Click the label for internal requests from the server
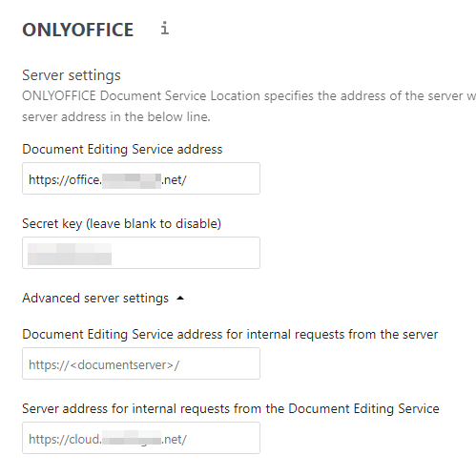476x476 pixels. tap(230, 335)
